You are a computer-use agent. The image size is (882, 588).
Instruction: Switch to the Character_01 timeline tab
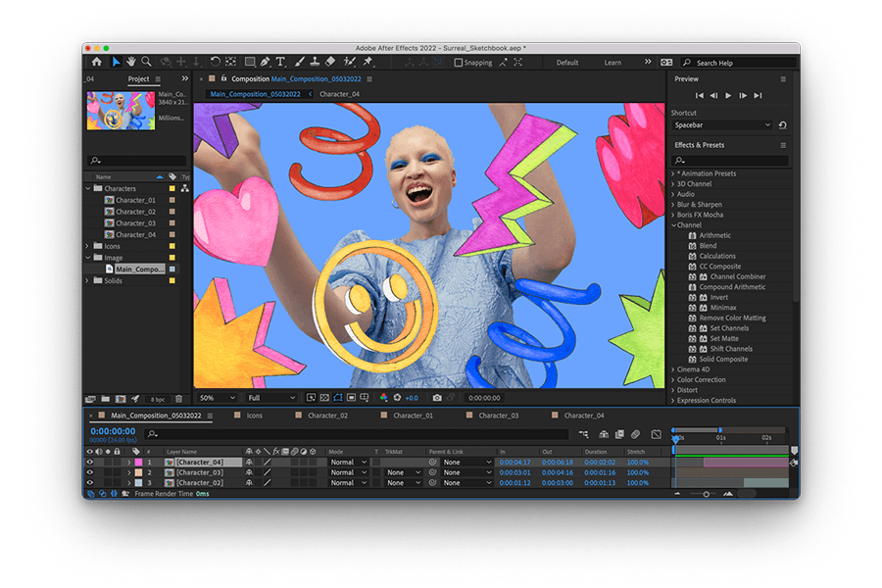[x=413, y=416]
